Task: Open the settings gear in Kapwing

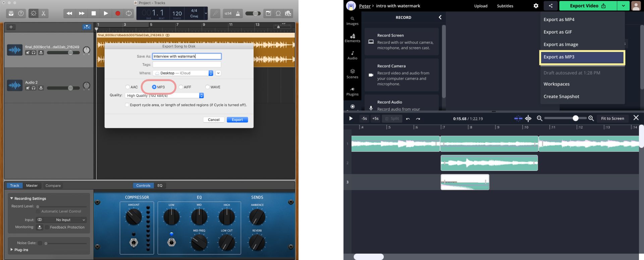Action: (x=536, y=6)
